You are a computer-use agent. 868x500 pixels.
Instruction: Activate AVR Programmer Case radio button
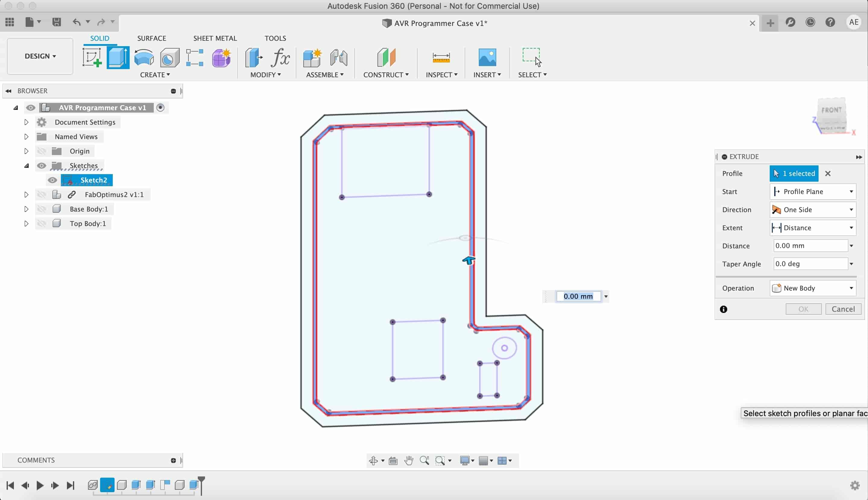pyautogui.click(x=160, y=107)
